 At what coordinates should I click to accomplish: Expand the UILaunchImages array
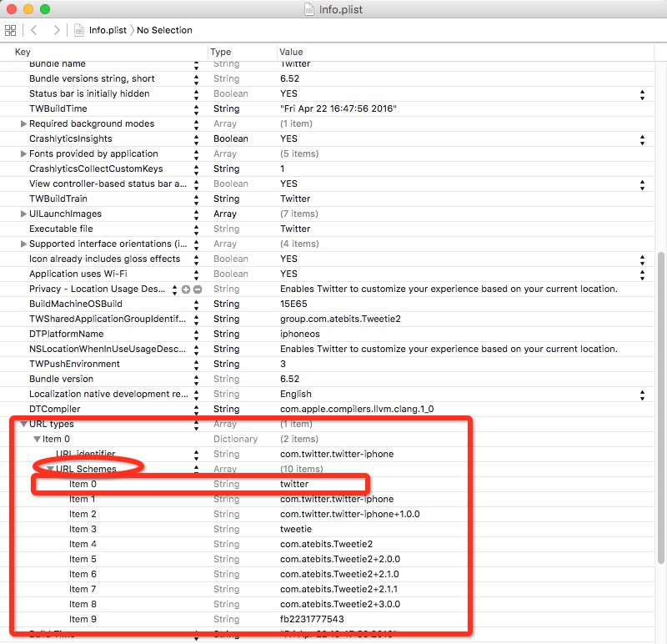pos(23,214)
